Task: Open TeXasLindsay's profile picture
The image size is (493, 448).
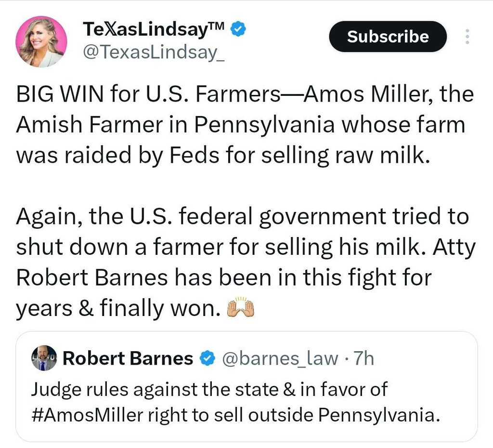Action: click(41, 42)
